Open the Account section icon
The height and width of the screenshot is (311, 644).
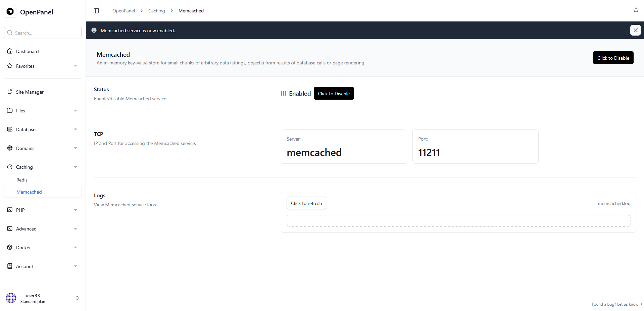click(x=10, y=266)
